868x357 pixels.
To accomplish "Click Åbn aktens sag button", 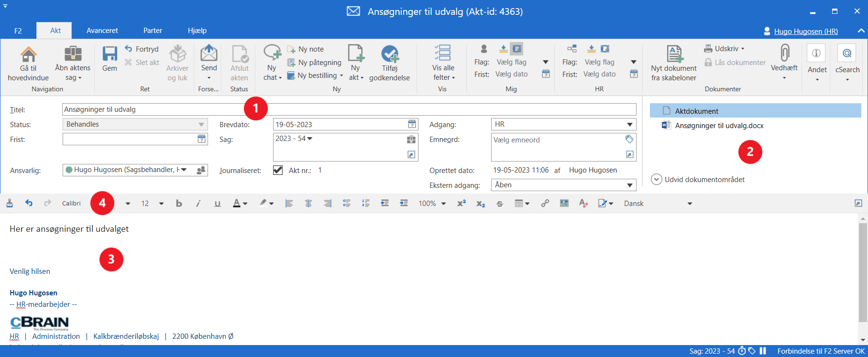I will pyautogui.click(x=73, y=63).
